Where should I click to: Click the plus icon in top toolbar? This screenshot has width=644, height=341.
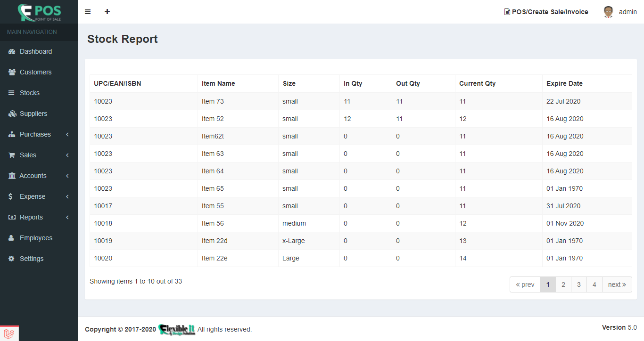pyautogui.click(x=107, y=11)
